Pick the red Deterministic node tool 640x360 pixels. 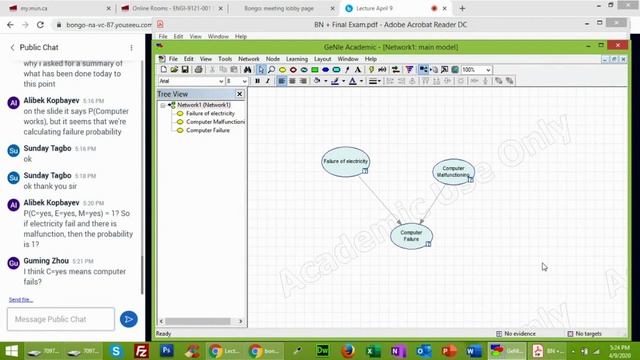tap(293, 70)
